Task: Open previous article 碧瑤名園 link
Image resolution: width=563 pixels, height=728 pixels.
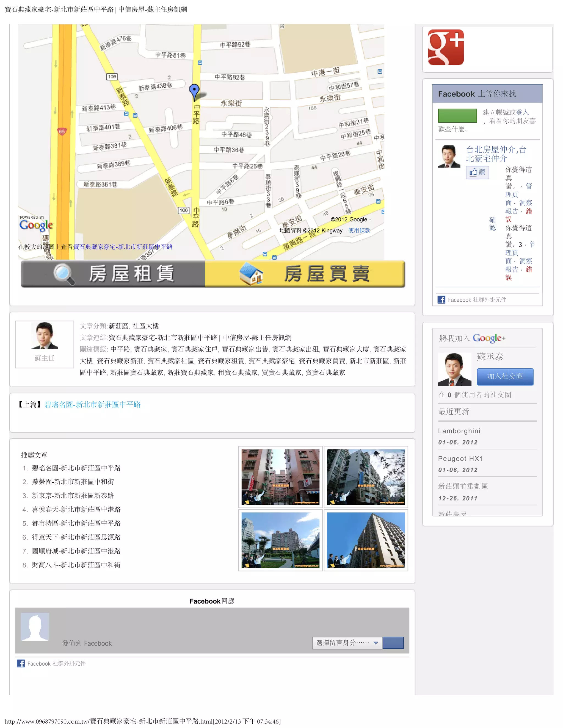Action: pos(92,404)
